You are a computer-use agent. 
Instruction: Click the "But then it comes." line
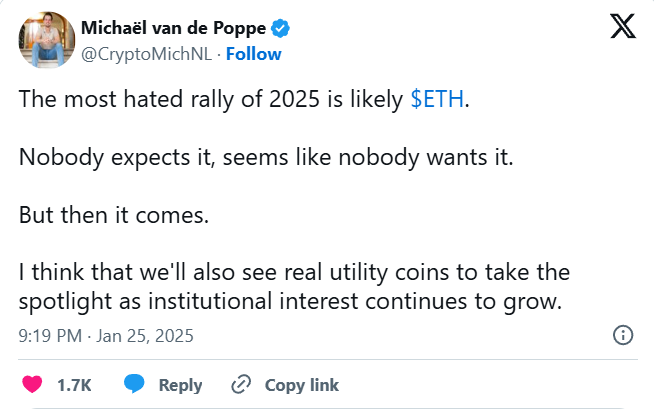(x=114, y=215)
